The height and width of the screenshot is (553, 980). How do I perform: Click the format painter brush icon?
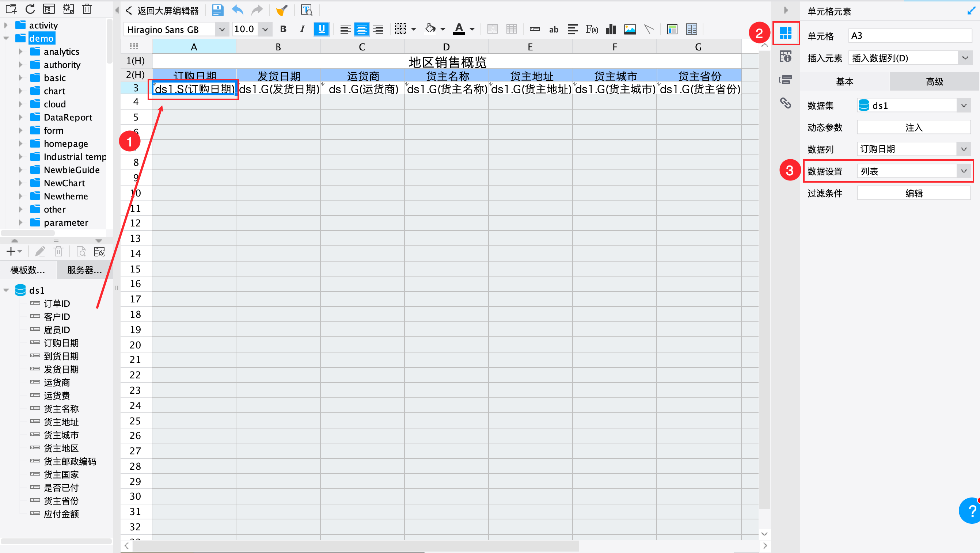[282, 10]
